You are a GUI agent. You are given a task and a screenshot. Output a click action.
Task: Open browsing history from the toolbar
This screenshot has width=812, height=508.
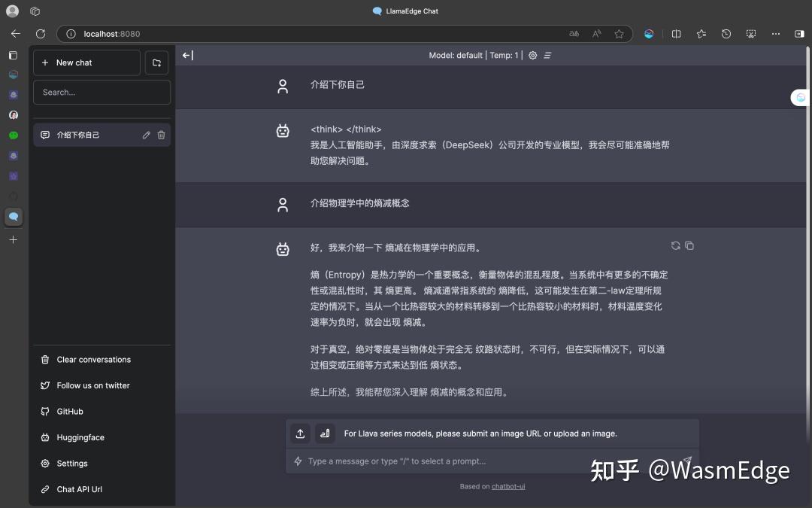[x=726, y=34]
